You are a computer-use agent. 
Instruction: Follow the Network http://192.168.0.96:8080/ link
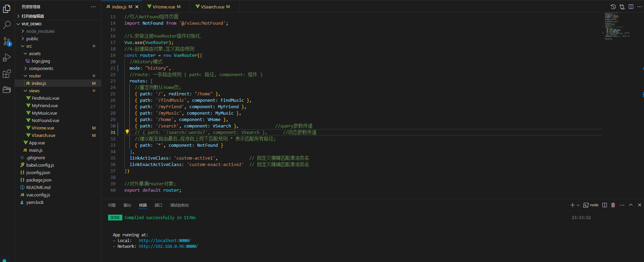168,246
